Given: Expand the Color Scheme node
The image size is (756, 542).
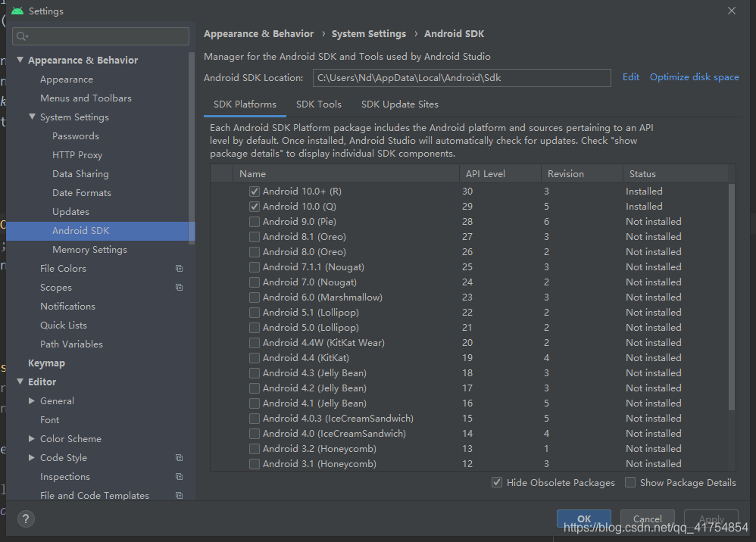Looking at the screenshot, I should pos(32,438).
